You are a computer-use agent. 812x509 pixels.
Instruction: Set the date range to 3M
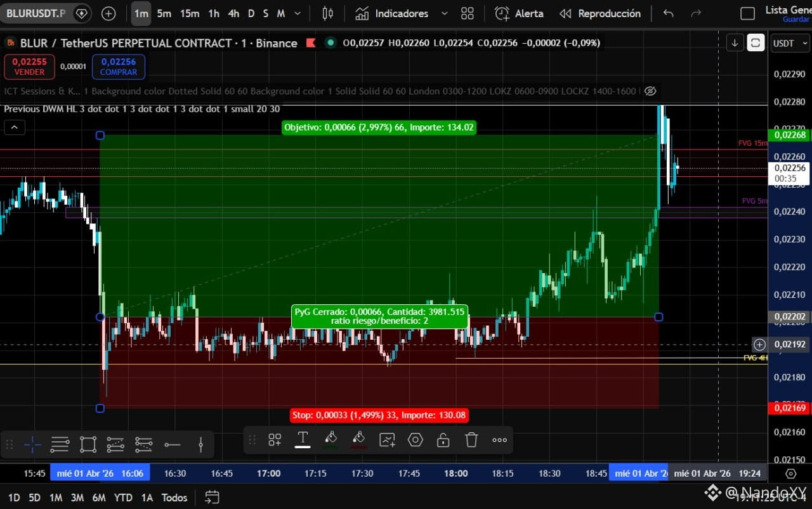[77, 498]
